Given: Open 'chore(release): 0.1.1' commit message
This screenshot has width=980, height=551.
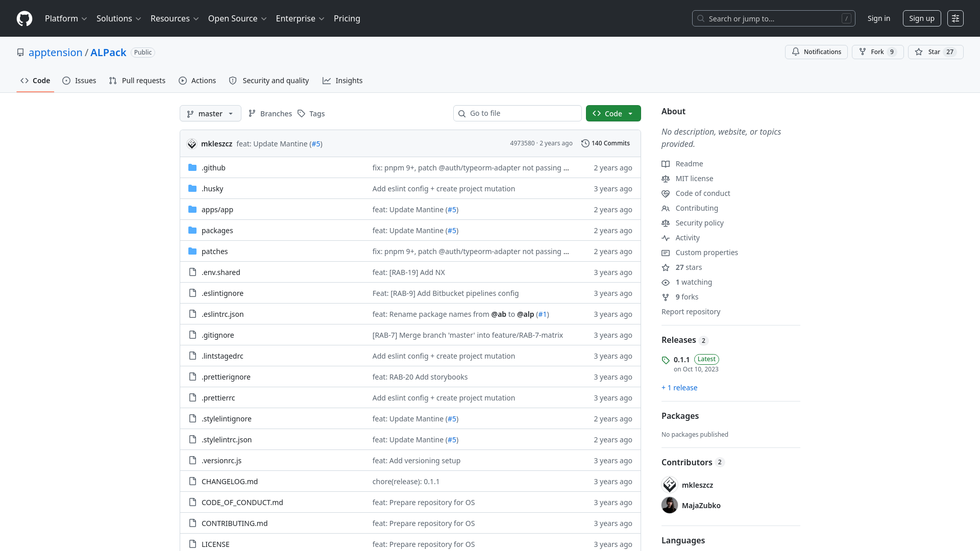Looking at the screenshot, I should click(406, 482).
